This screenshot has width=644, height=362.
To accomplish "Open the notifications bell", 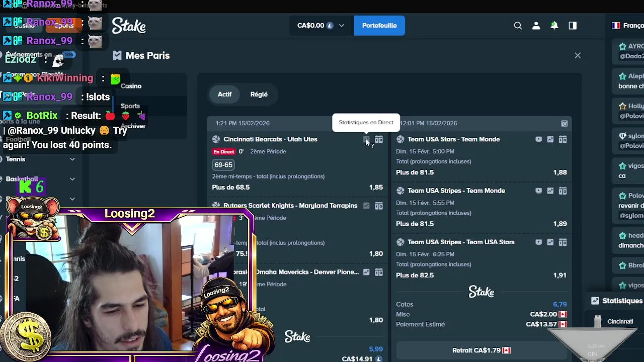I will pyautogui.click(x=554, y=26).
